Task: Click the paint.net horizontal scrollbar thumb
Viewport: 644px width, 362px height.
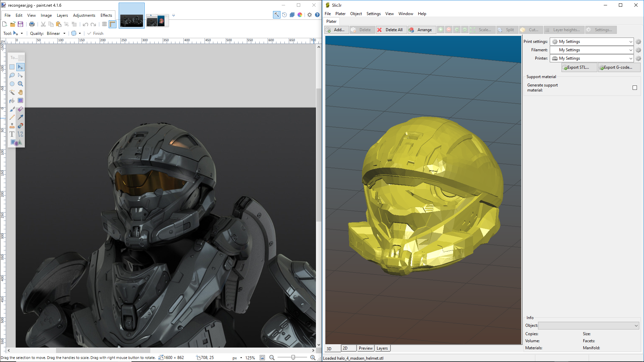Action: 103,350
